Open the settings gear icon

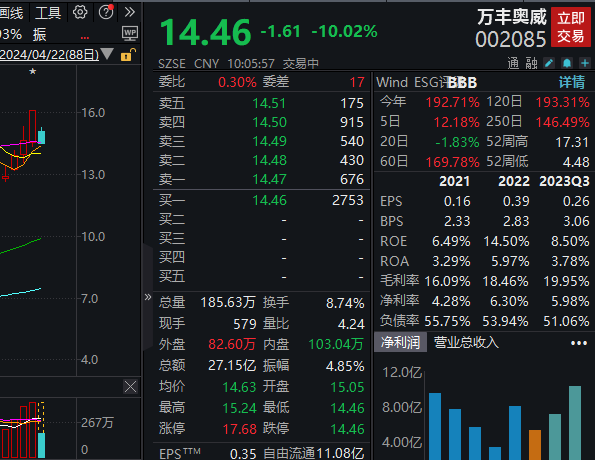coord(80,13)
